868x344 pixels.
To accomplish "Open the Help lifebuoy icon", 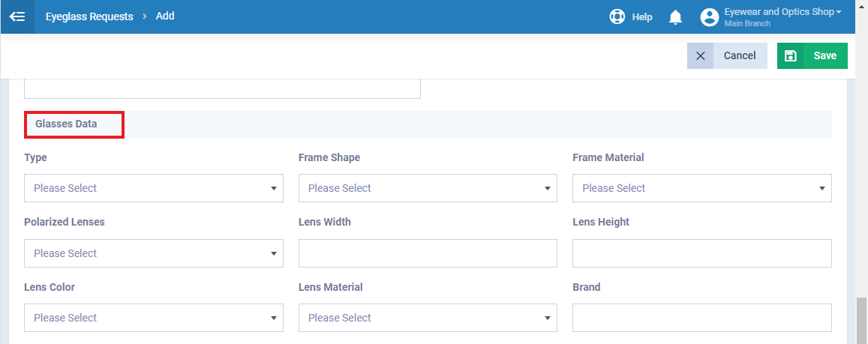I will (617, 17).
